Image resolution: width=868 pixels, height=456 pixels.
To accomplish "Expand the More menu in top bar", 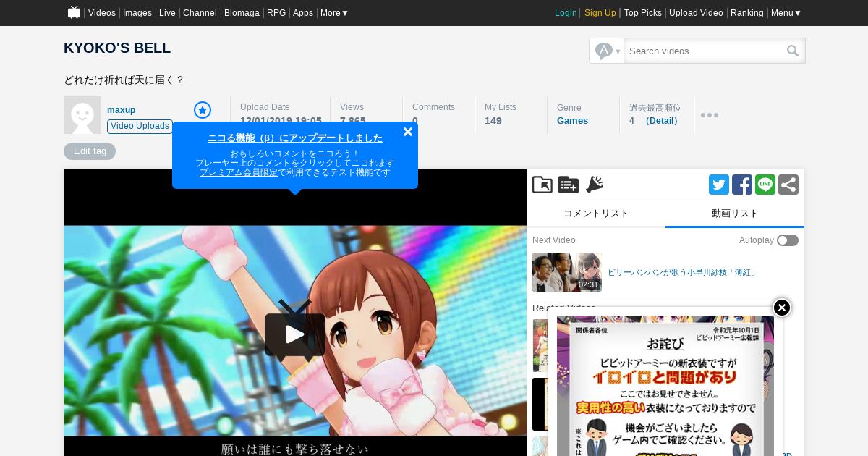I will point(334,13).
